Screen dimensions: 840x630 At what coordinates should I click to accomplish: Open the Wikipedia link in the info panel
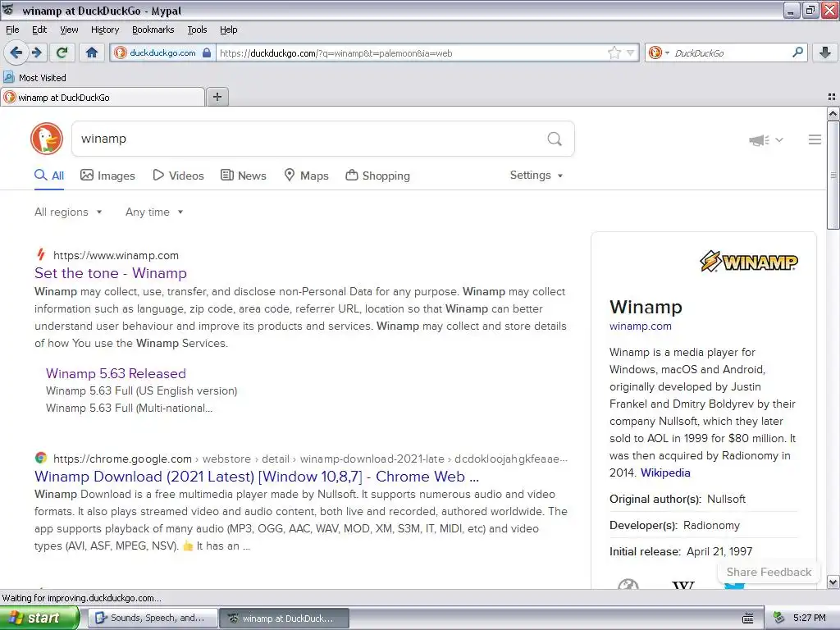pyautogui.click(x=665, y=473)
